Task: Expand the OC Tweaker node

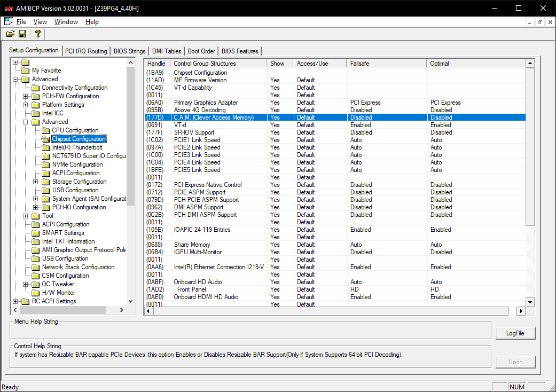Action: [x=25, y=284]
